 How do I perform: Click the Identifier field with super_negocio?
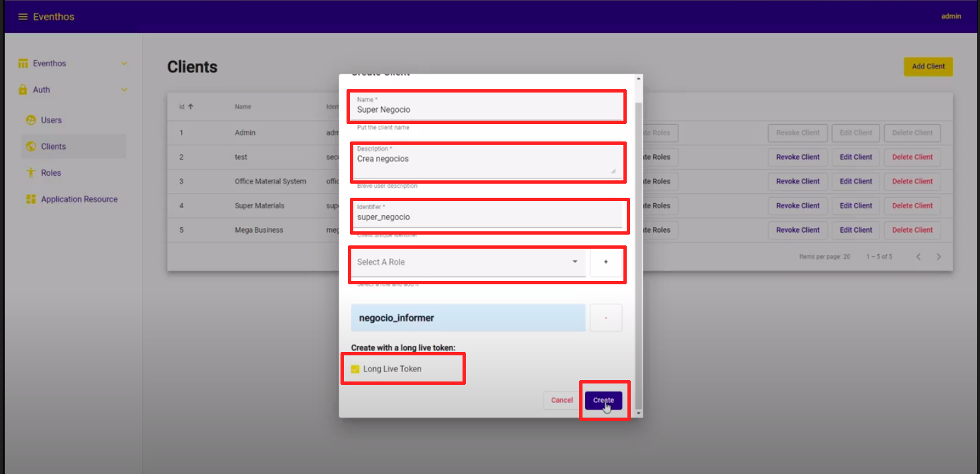point(487,213)
